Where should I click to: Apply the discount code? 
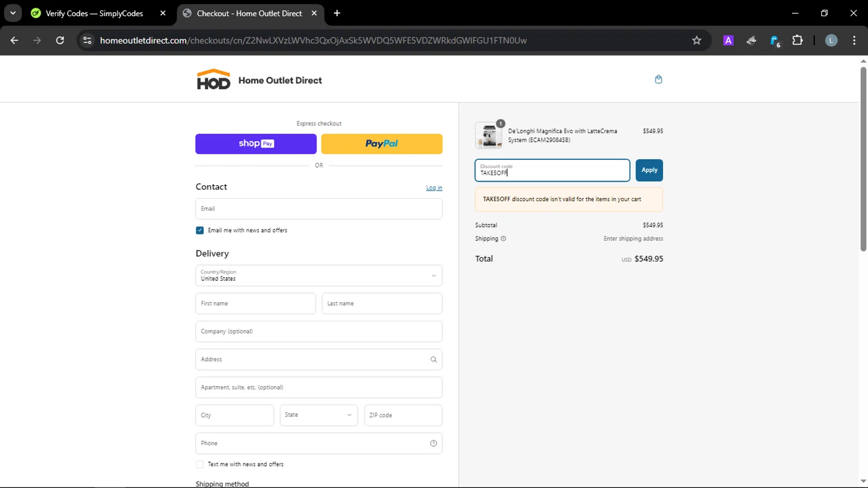pos(649,170)
